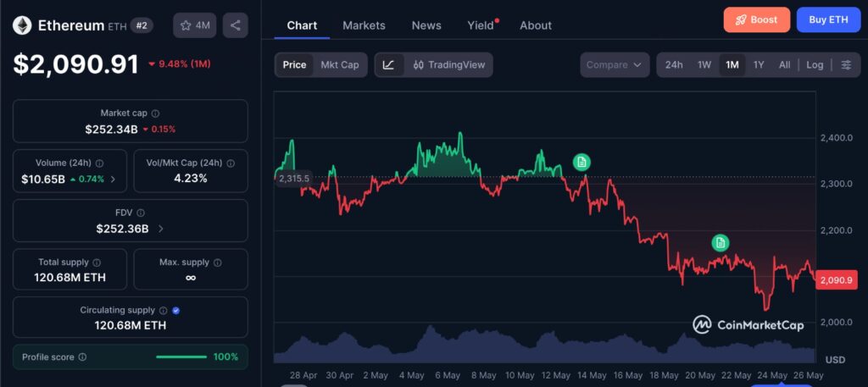The width and height of the screenshot is (868, 387).
Task: Set chart range to 24h
Action: pos(674,64)
